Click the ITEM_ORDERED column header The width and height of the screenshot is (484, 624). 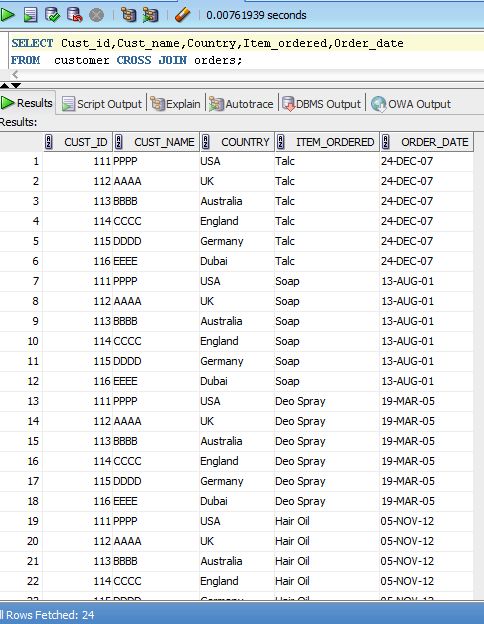(327, 142)
